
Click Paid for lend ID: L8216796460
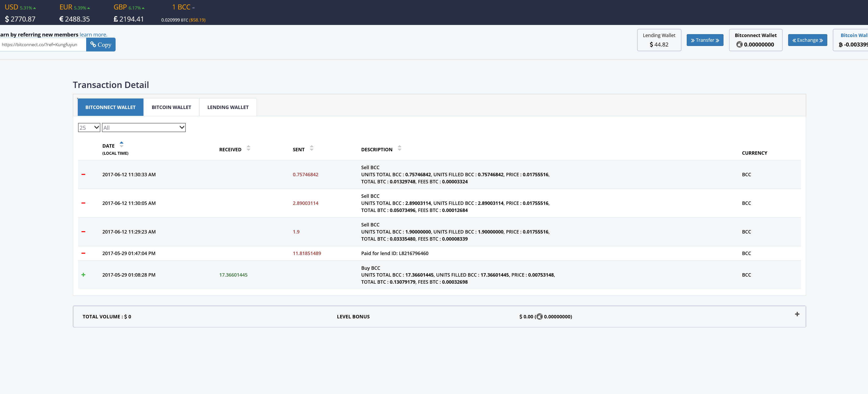point(395,253)
